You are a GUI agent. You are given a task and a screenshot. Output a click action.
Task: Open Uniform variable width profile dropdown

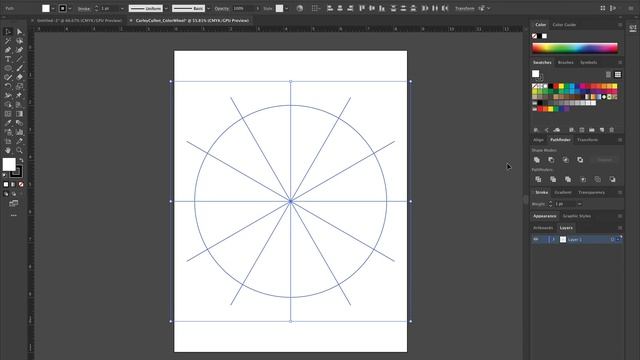(166, 8)
